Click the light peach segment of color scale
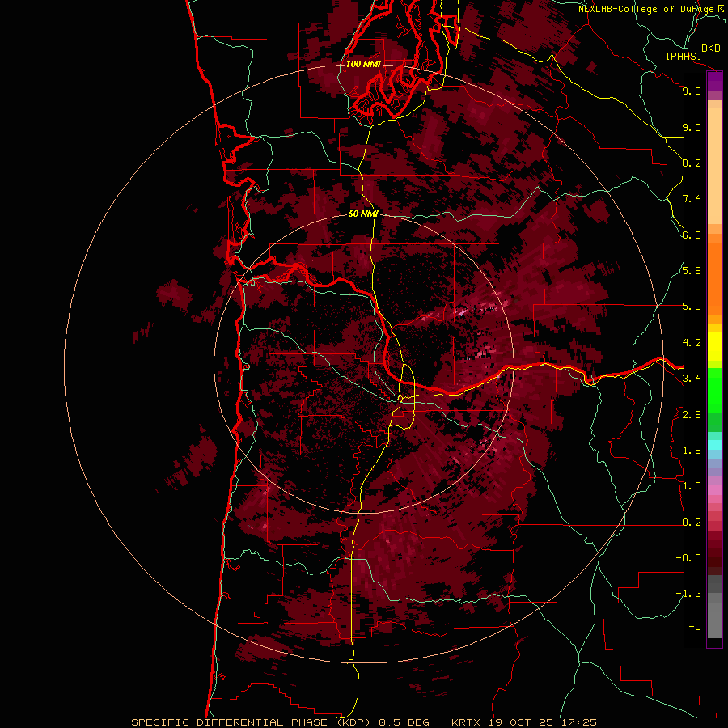 [714, 167]
